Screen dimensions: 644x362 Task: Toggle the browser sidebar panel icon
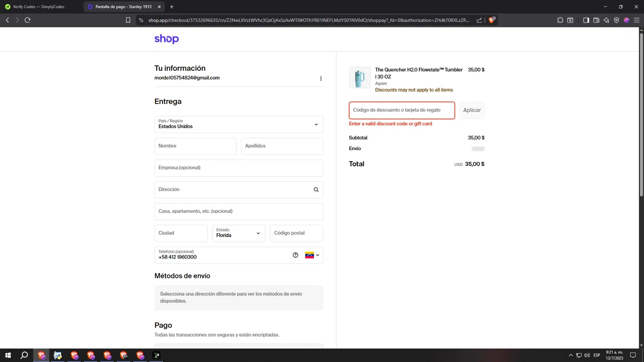coord(586,20)
